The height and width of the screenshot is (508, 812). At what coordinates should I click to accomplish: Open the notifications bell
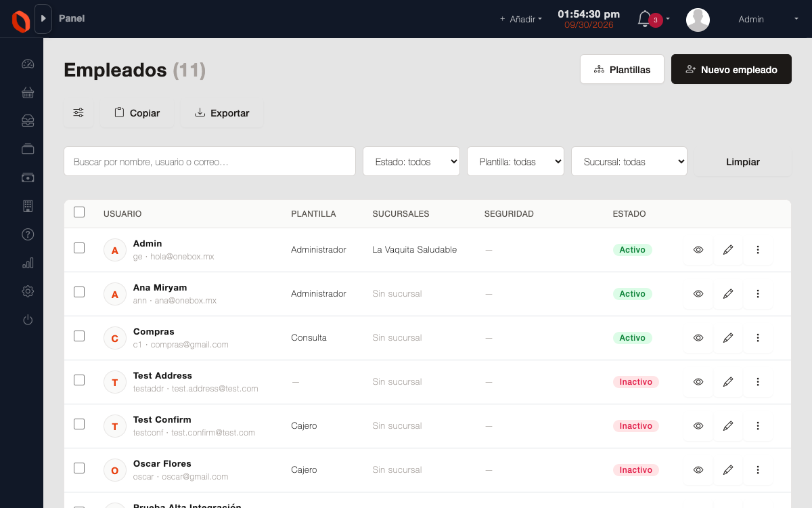click(644, 19)
